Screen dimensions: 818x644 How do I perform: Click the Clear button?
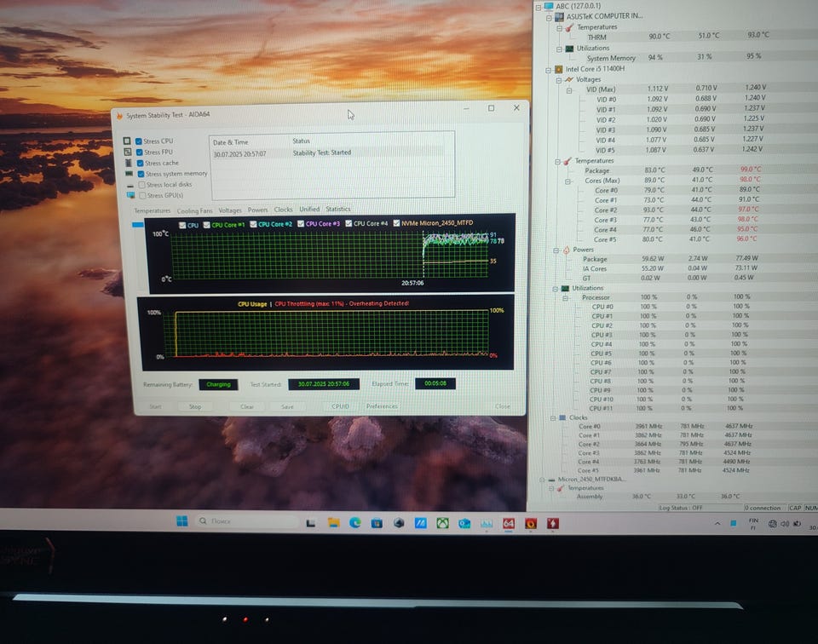247,406
